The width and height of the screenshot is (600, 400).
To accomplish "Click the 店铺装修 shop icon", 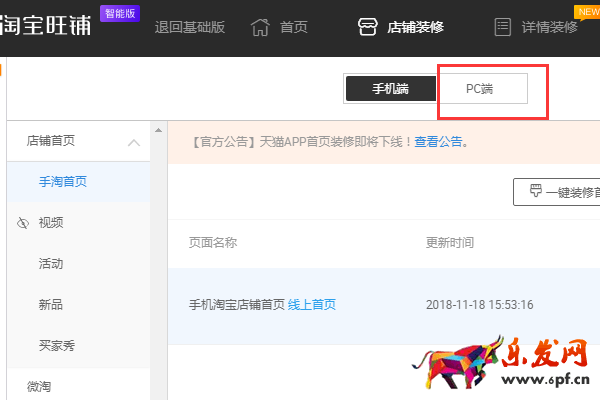I will (368, 27).
